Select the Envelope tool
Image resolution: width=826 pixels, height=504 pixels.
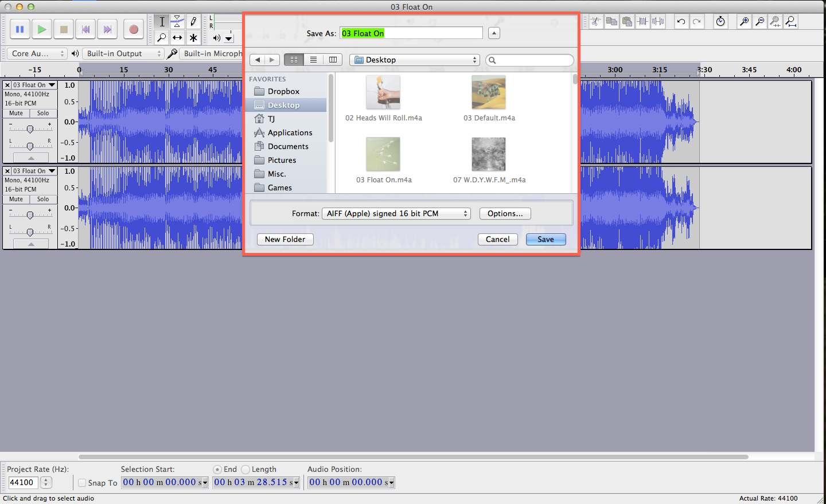click(177, 21)
